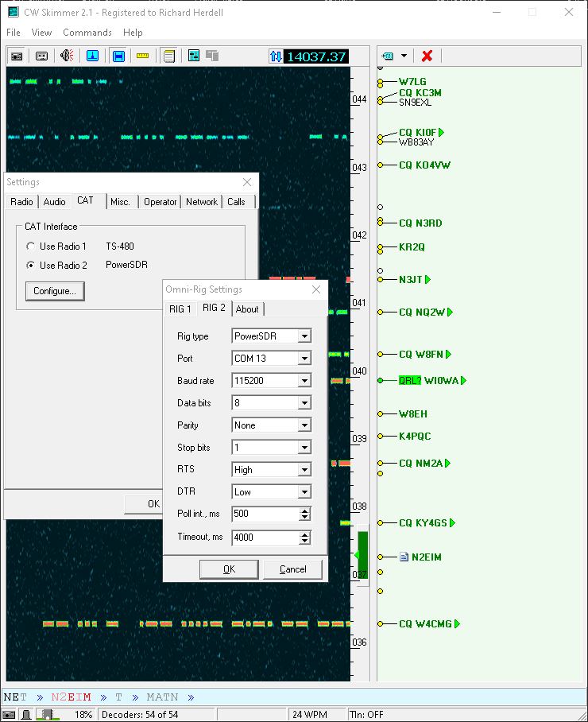This screenshot has width=588, height=722.
Task: Click the green arrow next to W1OWA
Action: 463,380
